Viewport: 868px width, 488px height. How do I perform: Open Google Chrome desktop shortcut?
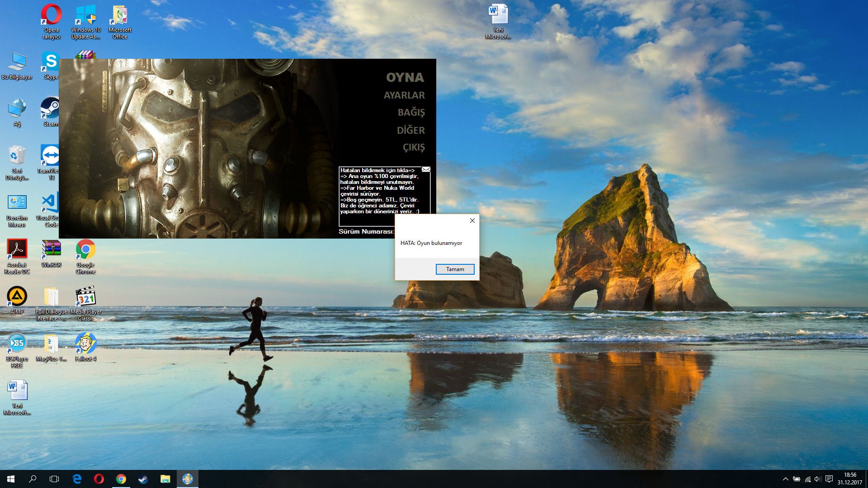click(x=85, y=252)
